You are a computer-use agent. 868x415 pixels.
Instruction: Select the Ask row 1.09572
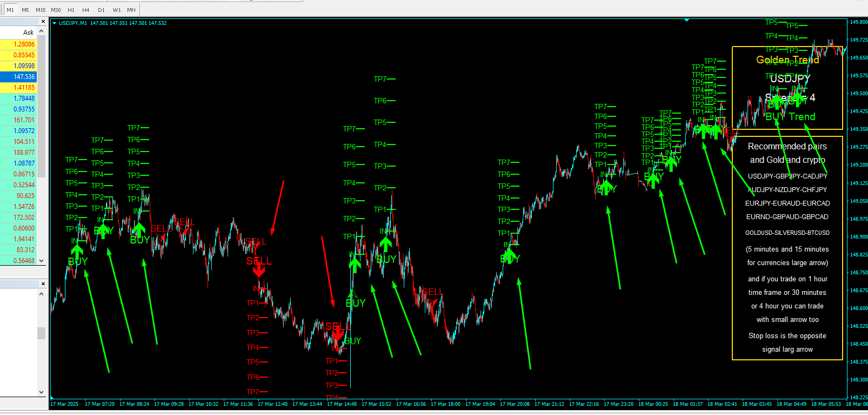pyautogui.click(x=18, y=131)
